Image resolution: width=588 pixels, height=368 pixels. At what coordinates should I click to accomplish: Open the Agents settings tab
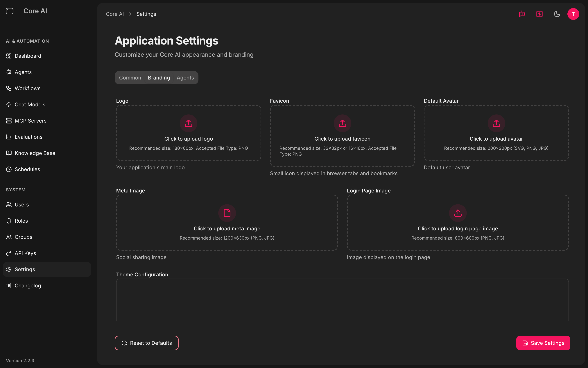pyautogui.click(x=185, y=78)
